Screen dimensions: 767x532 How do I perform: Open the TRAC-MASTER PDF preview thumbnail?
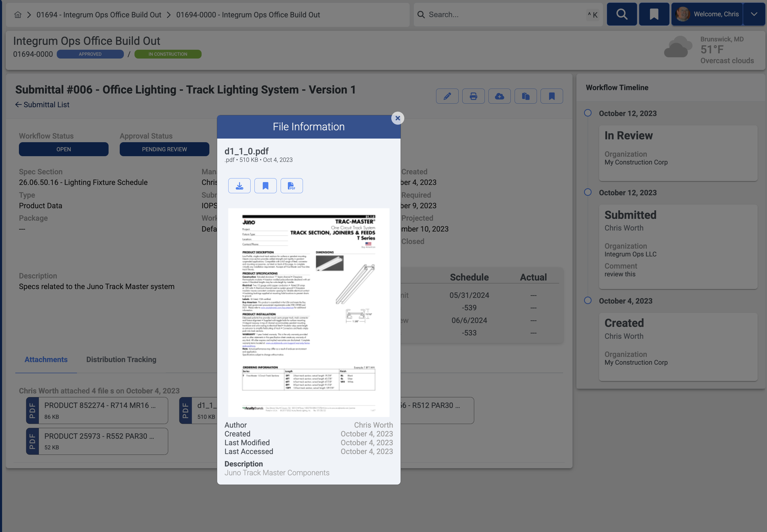308,312
